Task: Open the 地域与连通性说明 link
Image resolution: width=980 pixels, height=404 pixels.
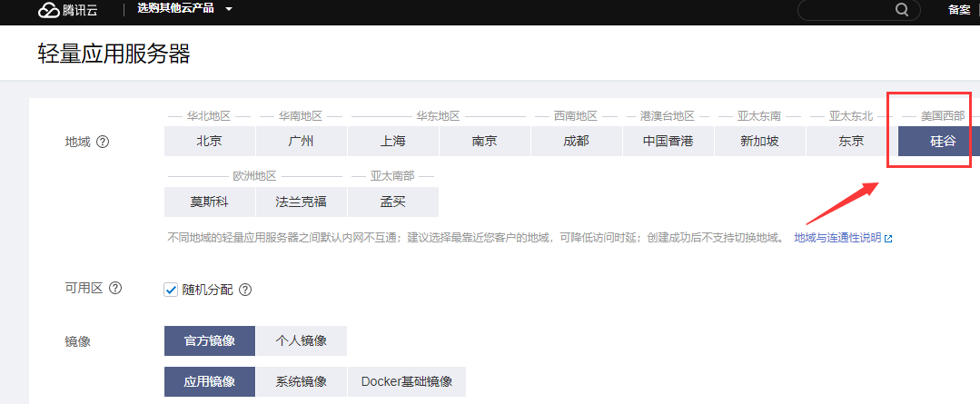Action: click(x=837, y=238)
